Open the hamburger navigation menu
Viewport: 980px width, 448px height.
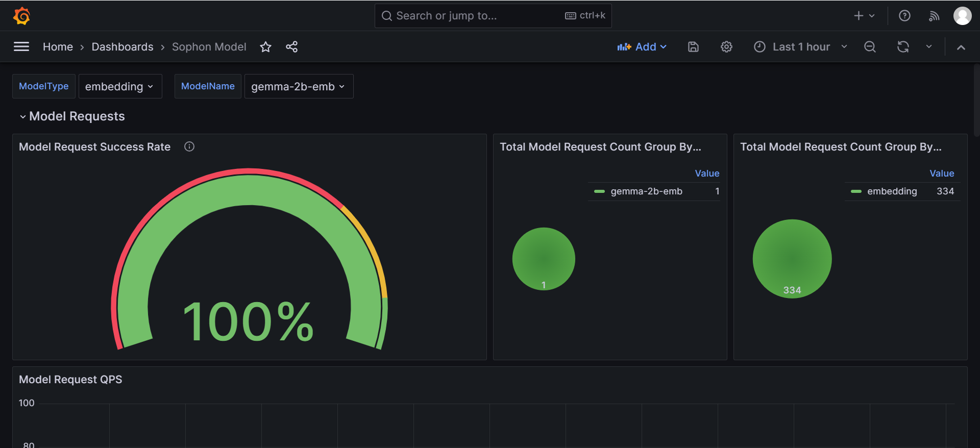pos(21,47)
